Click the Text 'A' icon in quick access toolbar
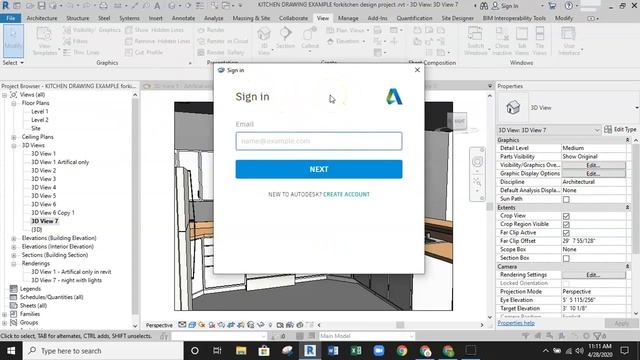640x360 pixels. 157,6
